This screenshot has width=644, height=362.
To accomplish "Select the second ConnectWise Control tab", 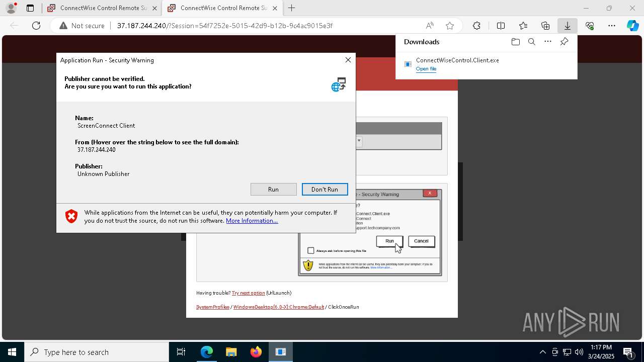I will (221, 8).
